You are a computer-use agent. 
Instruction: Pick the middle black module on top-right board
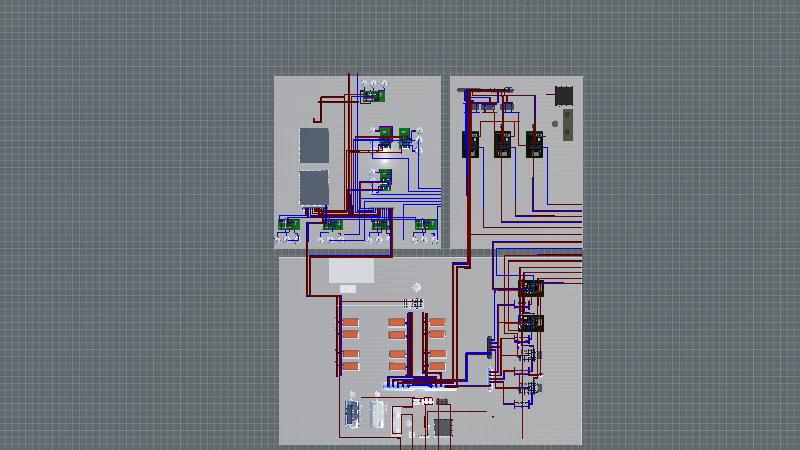(502, 144)
